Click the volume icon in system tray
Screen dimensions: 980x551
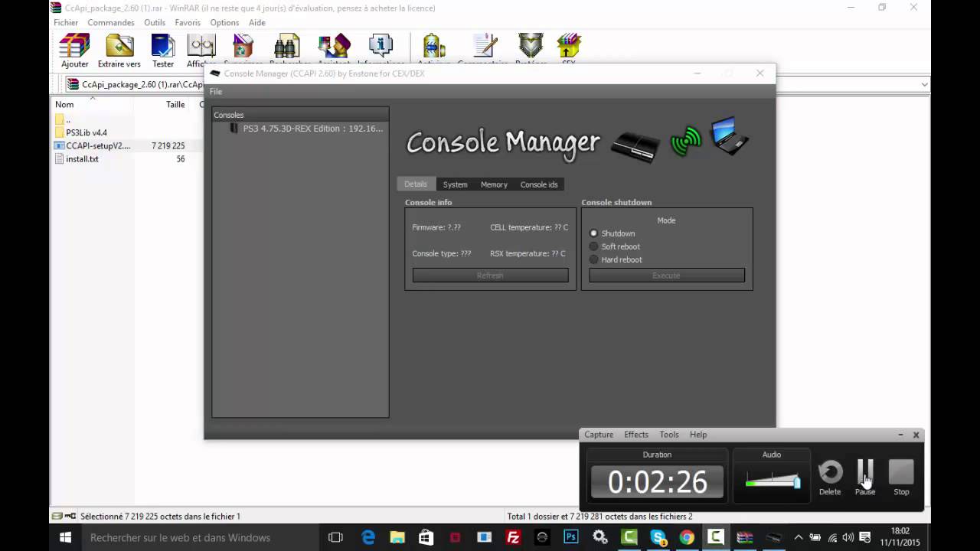(848, 537)
